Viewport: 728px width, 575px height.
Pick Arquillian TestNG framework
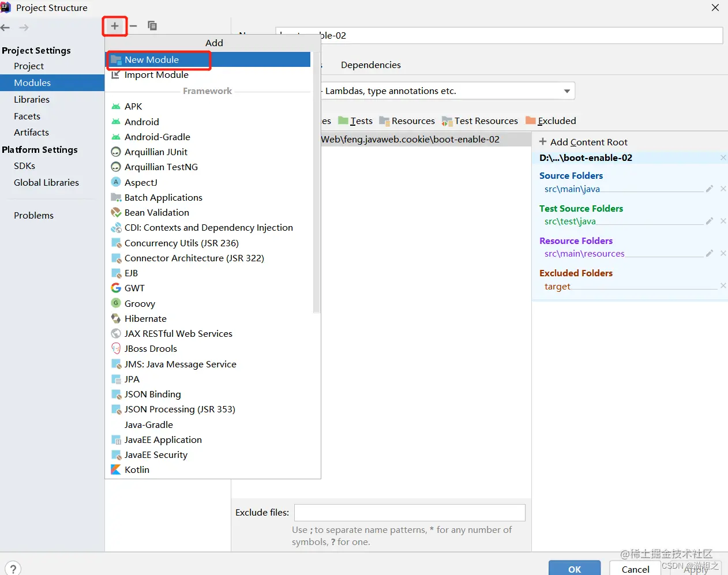coord(208,167)
